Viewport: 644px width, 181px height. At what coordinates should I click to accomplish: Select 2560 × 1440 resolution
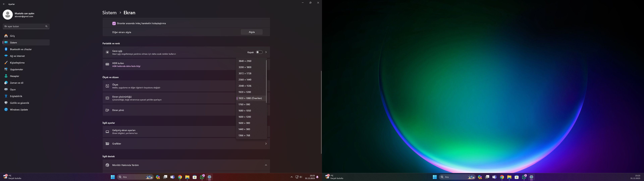click(x=251, y=80)
